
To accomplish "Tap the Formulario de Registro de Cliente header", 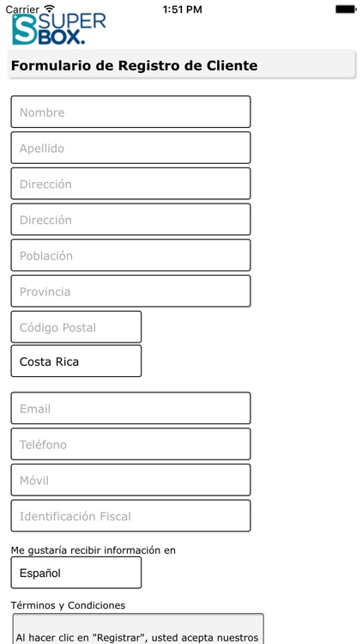I will click(x=181, y=64).
